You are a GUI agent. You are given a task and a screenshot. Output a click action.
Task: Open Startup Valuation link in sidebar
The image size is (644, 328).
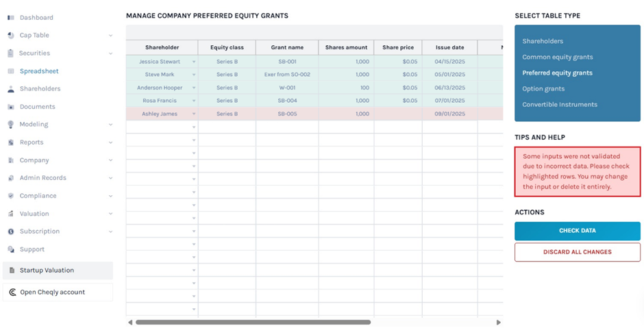(x=47, y=270)
